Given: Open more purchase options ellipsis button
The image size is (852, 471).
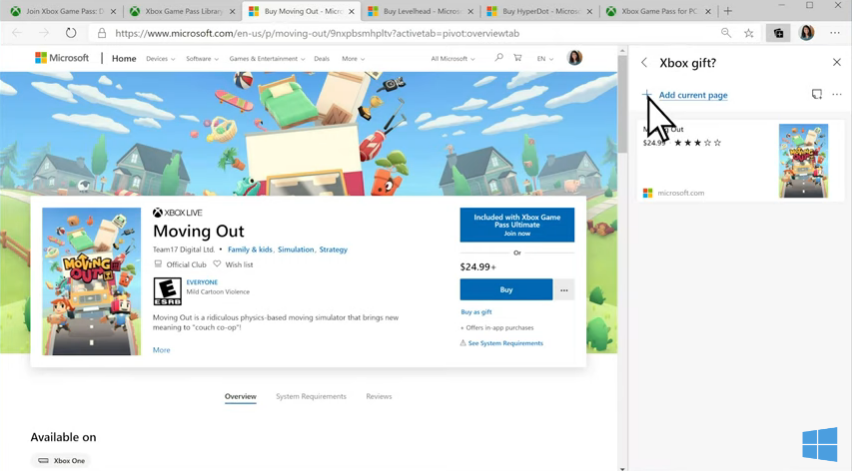Looking at the screenshot, I should pyautogui.click(x=564, y=290).
